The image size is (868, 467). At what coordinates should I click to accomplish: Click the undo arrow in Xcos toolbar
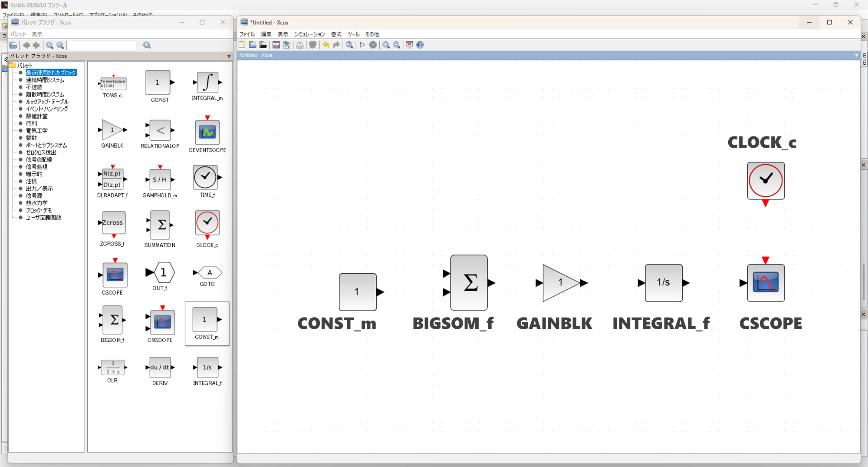pos(325,45)
